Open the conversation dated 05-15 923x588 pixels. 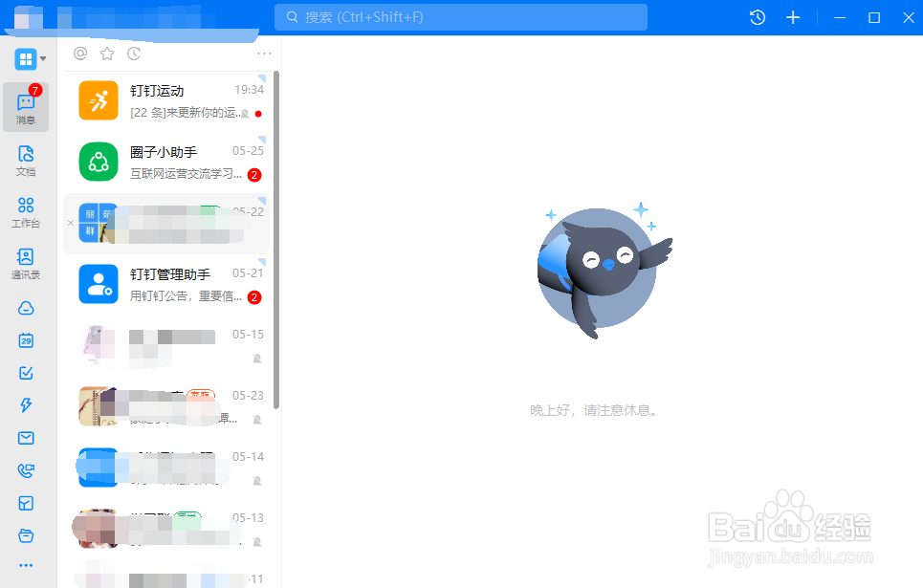166,345
